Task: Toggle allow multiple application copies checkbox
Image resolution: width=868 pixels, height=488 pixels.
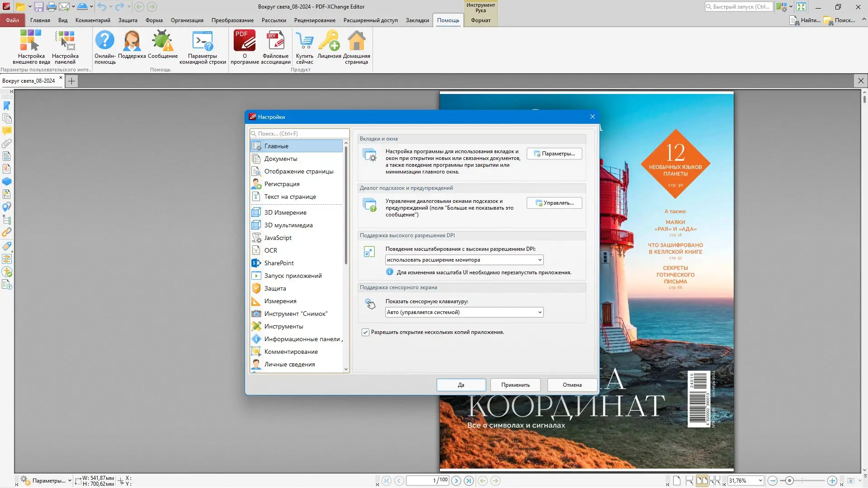Action: coord(365,332)
